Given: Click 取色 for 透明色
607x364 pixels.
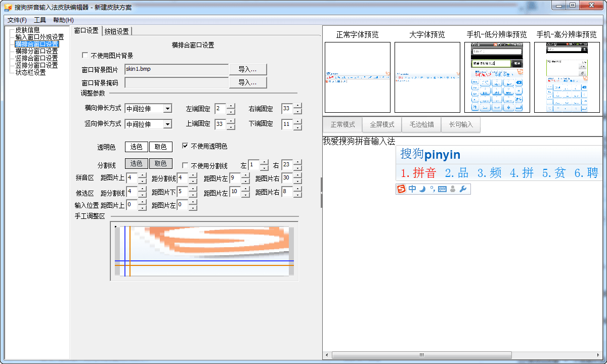Looking at the screenshot, I should tap(161, 147).
